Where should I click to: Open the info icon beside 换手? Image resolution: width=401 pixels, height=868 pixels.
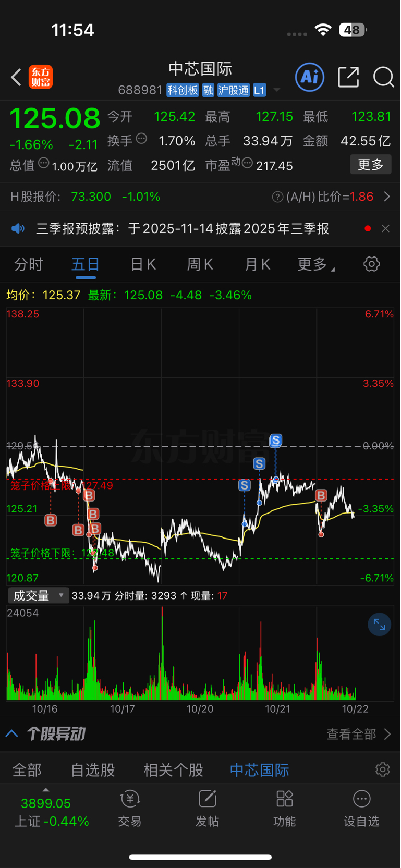point(141,139)
